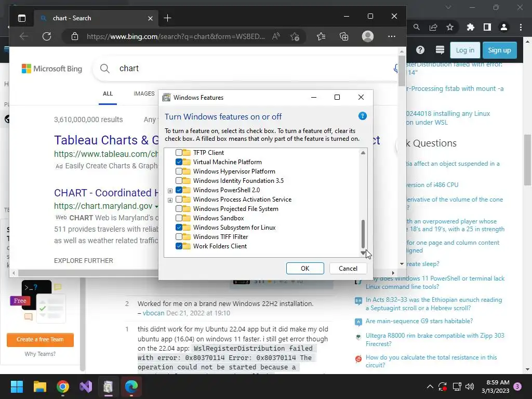The image size is (532, 399).
Task: Click the features list vertical scrollbar thumb
Action: (363, 234)
